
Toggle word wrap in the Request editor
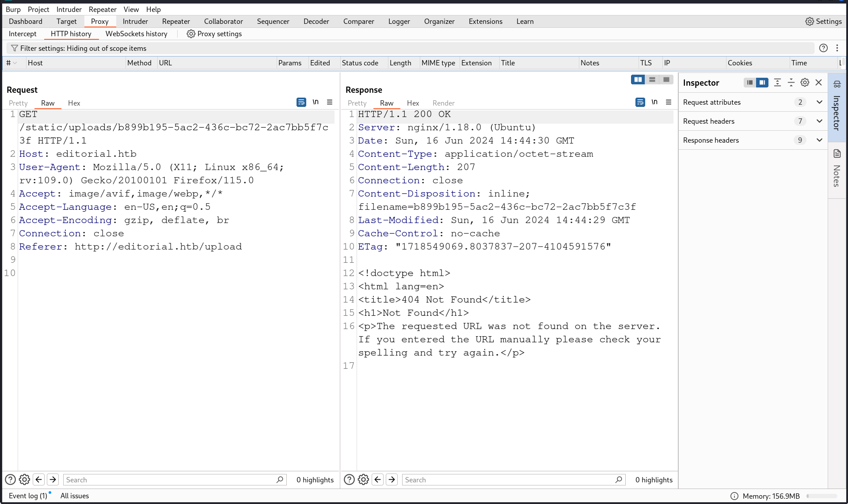pyautogui.click(x=301, y=102)
